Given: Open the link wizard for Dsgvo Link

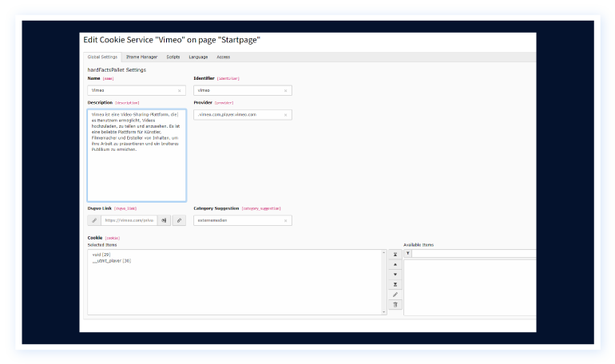Looking at the screenshot, I should point(179,220).
